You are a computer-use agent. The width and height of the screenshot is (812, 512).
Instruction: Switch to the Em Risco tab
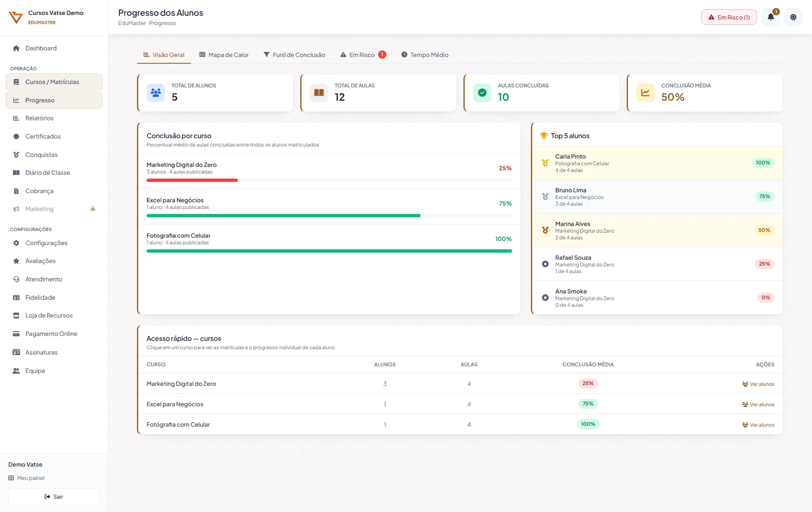coord(363,55)
